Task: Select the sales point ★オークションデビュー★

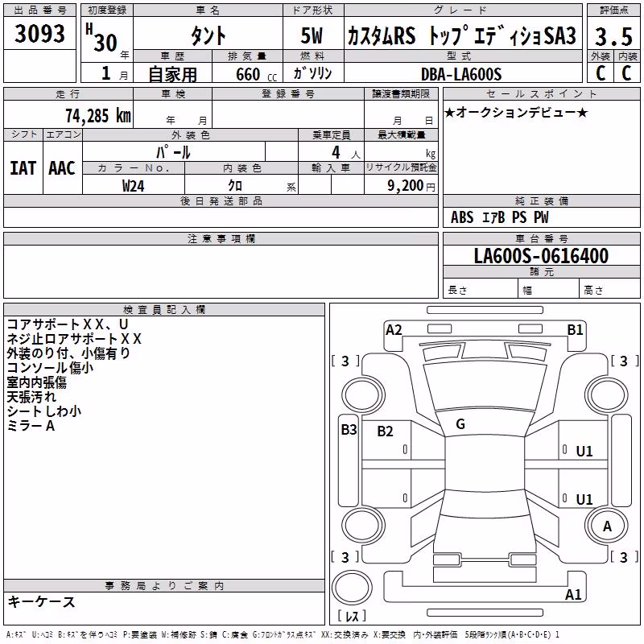Action: pos(516,112)
